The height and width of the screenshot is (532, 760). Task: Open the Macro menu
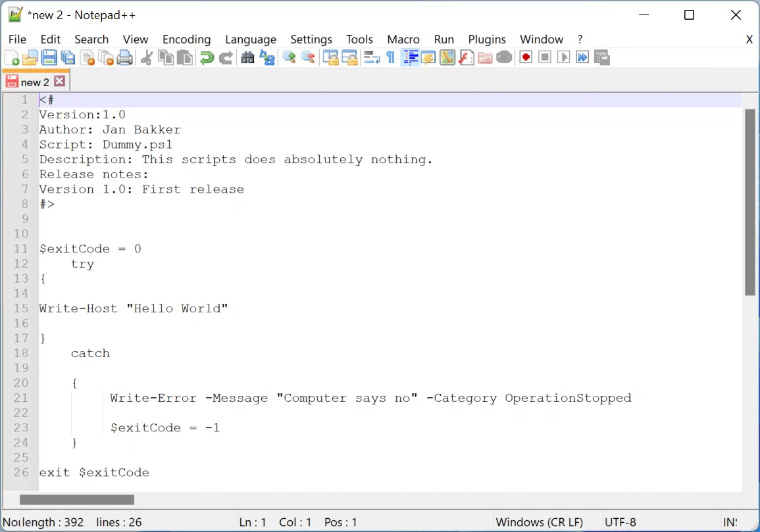click(x=403, y=39)
